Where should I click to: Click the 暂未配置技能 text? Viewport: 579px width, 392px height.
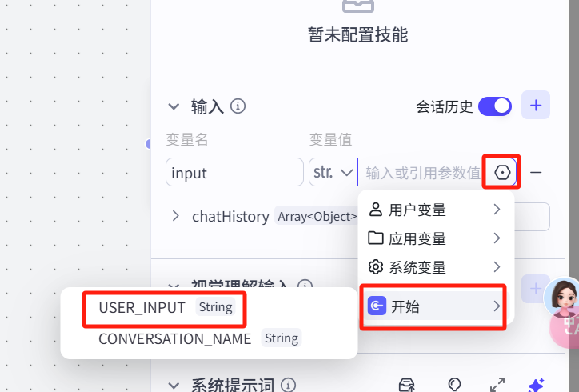tap(357, 35)
